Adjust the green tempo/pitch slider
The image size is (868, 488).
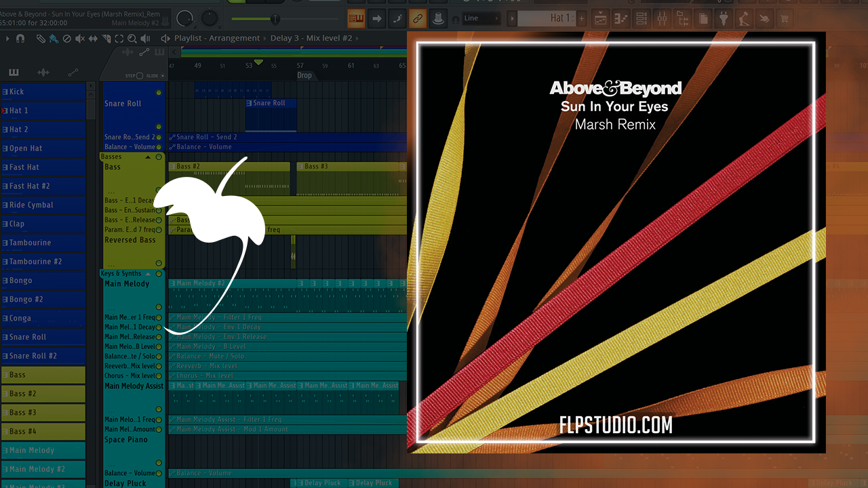[x=275, y=18]
